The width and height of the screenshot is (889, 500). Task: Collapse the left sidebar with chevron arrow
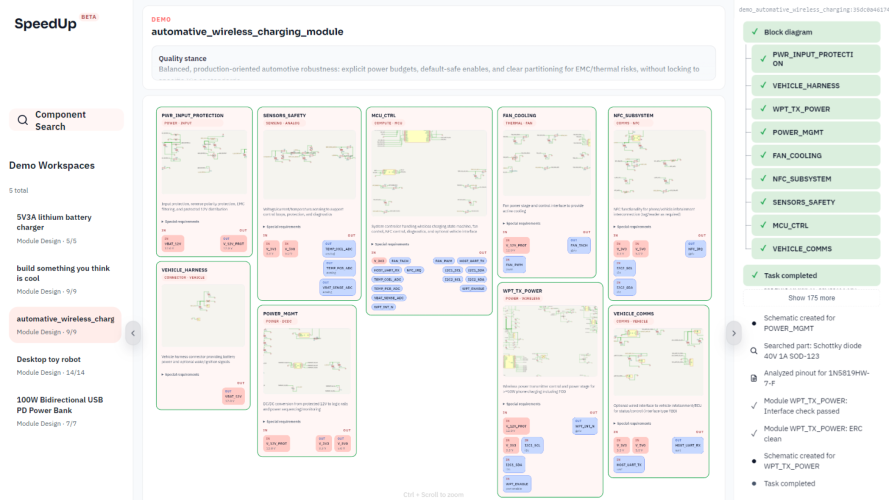point(134,333)
